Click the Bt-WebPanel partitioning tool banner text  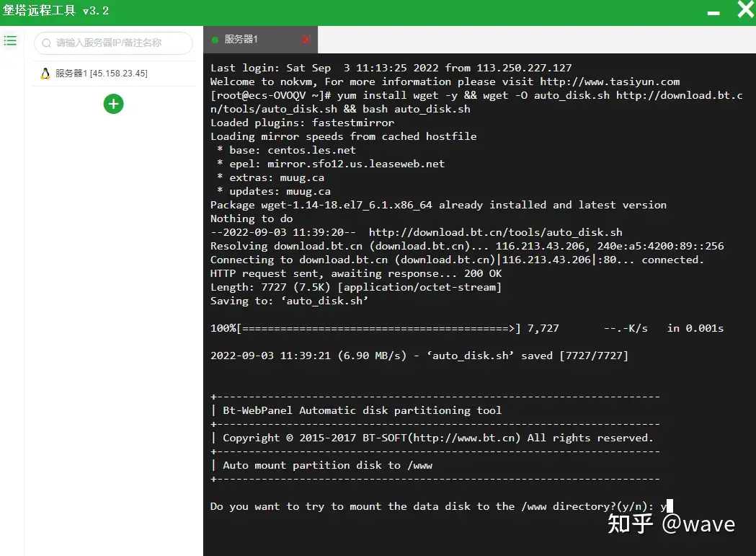tap(360, 410)
